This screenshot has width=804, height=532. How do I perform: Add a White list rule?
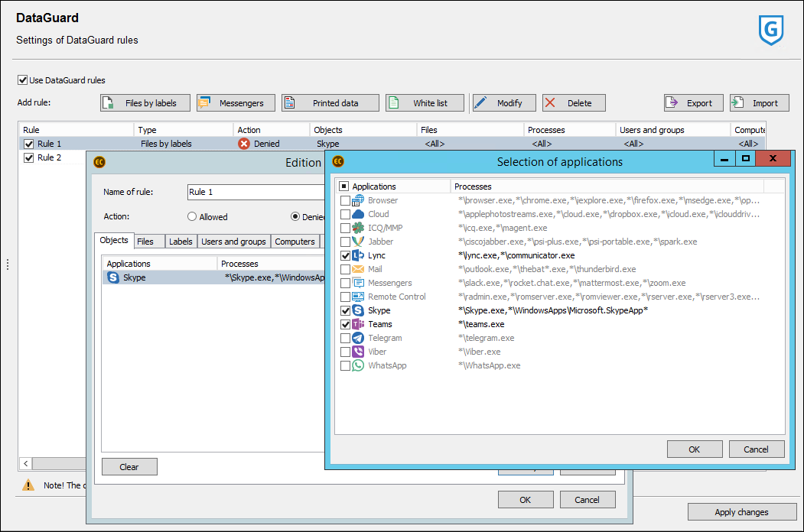click(425, 103)
